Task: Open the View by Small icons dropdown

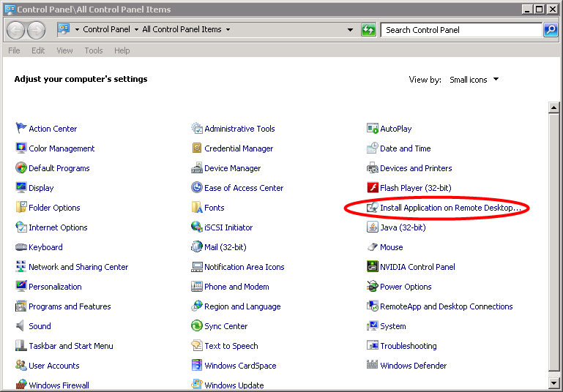Action: [x=474, y=80]
